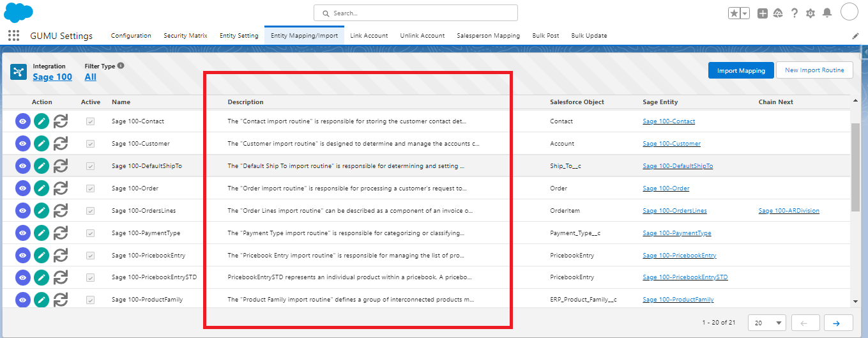Open the Salesperson Mapping tab
The image size is (868, 338).
488,36
